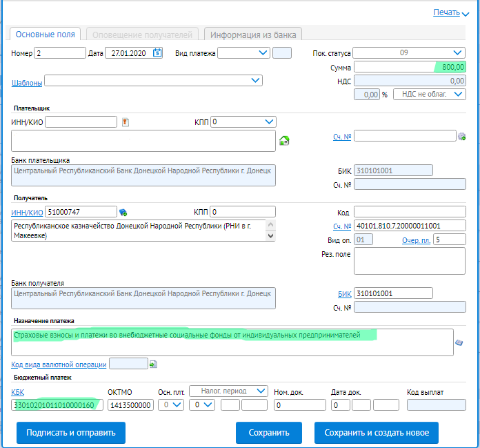
Task: Click into the Сумма amount field
Action: tap(410, 67)
